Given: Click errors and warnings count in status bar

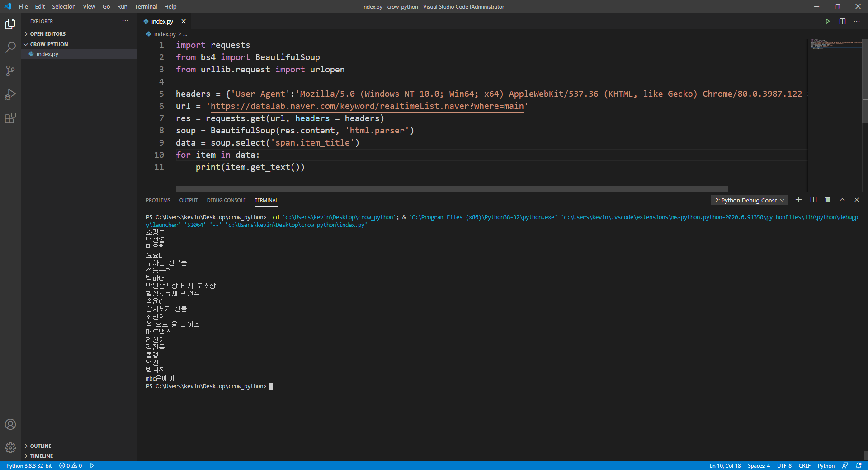Looking at the screenshot, I should point(71,465).
